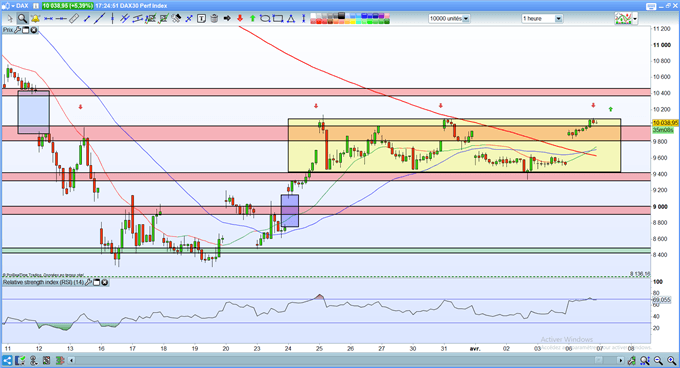
Task: Maximize the RSI indicator panel
Action: (97, 283)
